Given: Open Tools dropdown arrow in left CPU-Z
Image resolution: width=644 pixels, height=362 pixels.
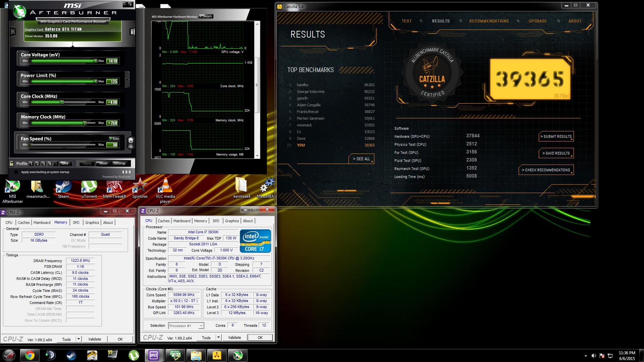Looking at the screenshot, I should pyautogui.click(x=78, y=339).
